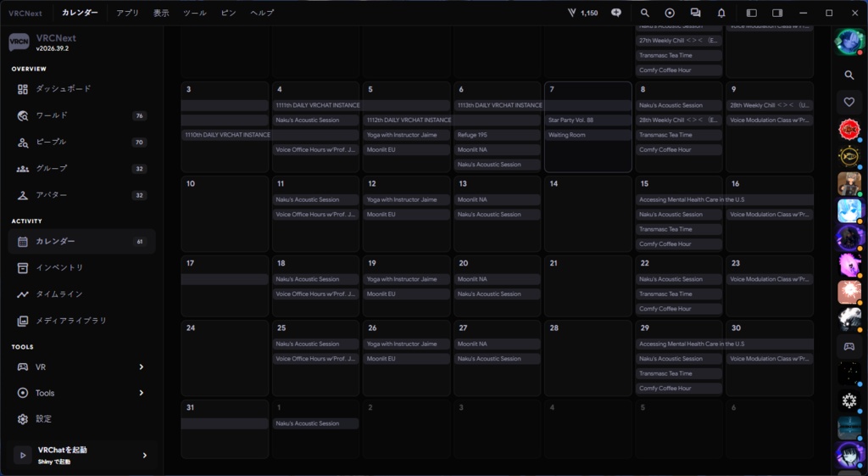Open Yoga with Instructor Jaime on day 12
Image resolution: width=868 pixels, height=476 pixels.
tap(406, 199)
